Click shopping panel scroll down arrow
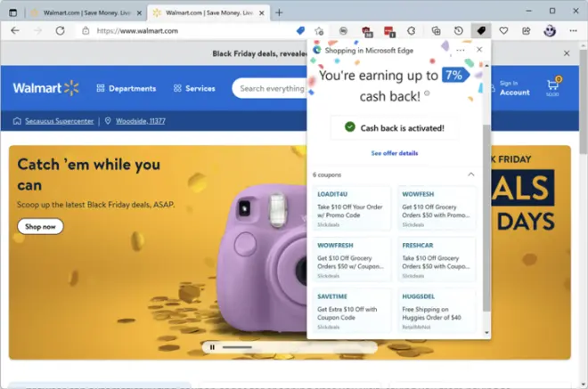This screenshot has height=389, width=588. click(486, 332)
